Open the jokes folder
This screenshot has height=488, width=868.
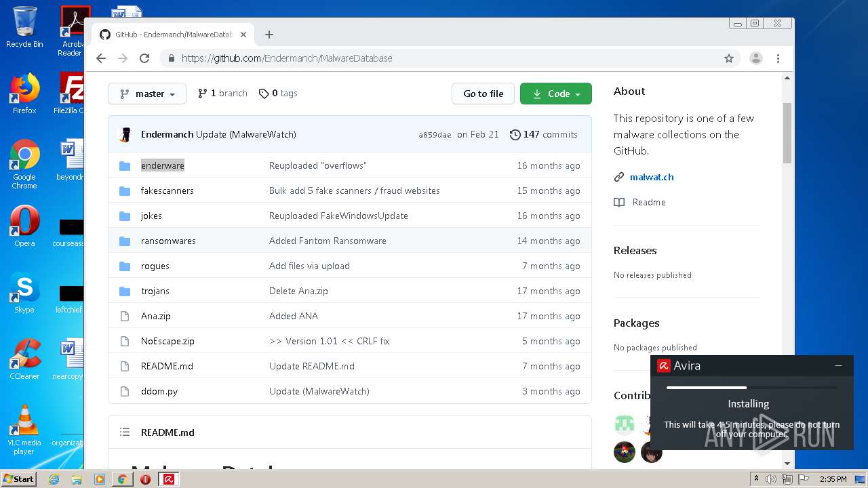pos(151,216)
